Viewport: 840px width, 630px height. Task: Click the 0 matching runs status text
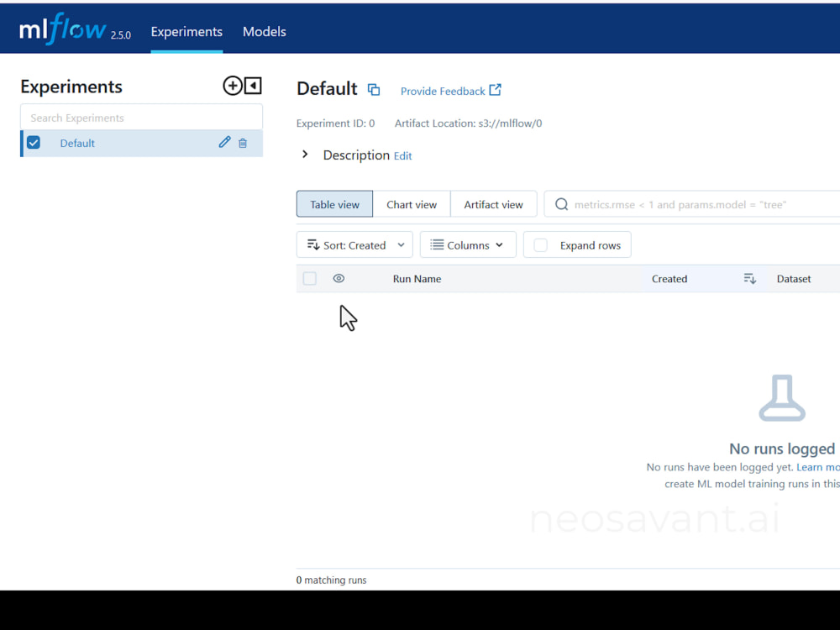331,580
